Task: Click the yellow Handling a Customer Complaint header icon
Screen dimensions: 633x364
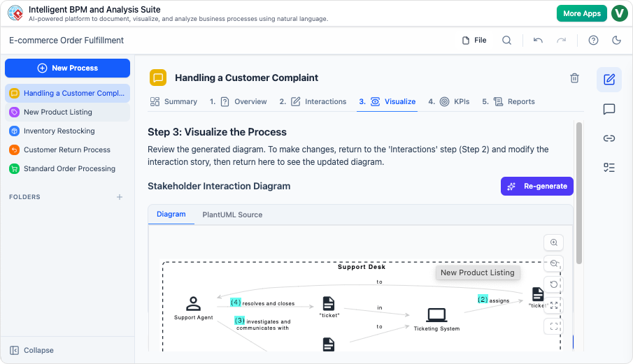Action: point(158,78)
